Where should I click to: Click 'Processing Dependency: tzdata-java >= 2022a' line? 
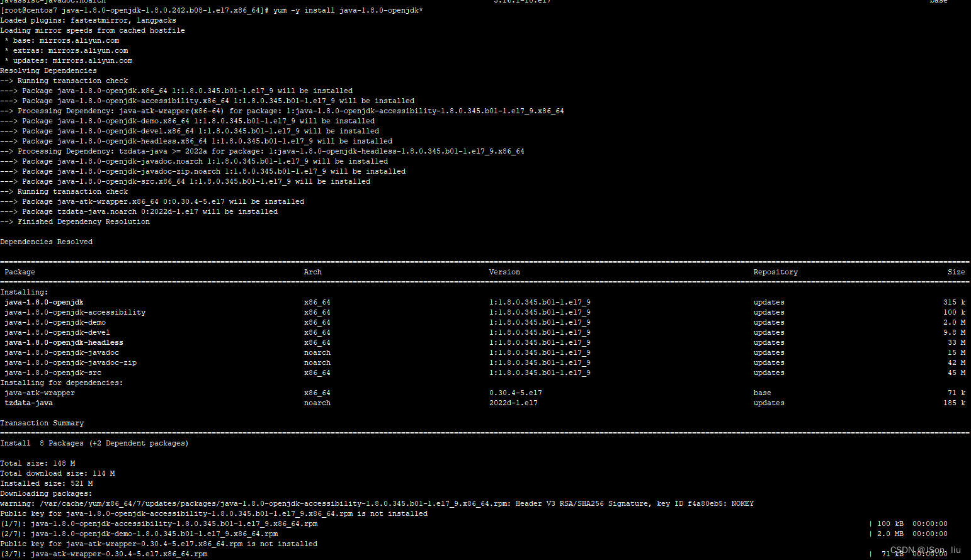[x=262, y=152]
